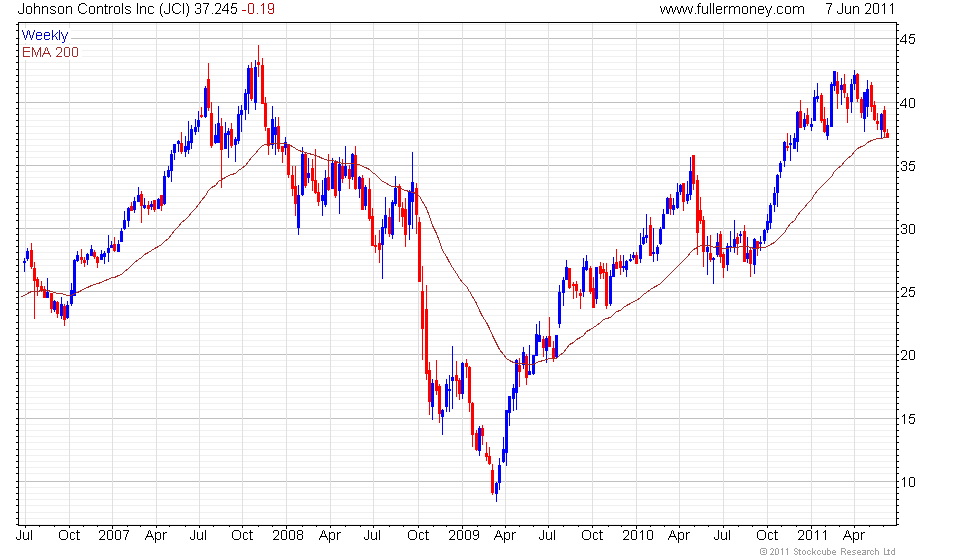Click the 37.245 last price value
Image resolution: width=980 pixels, height=560 pixels.
point(216,9)
